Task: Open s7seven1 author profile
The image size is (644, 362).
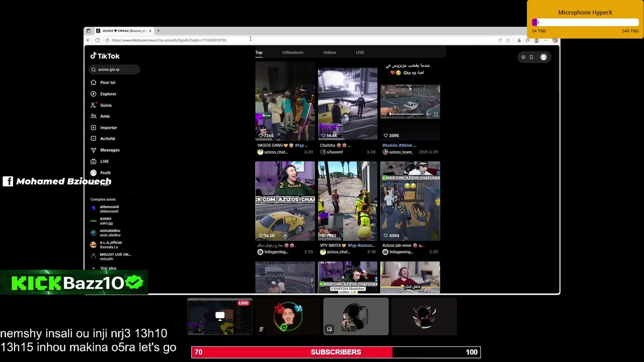Action: (x=332, y=152)
